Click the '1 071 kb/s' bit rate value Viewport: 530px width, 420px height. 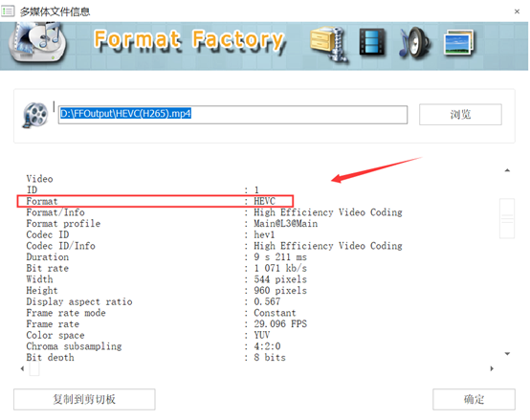280,268
